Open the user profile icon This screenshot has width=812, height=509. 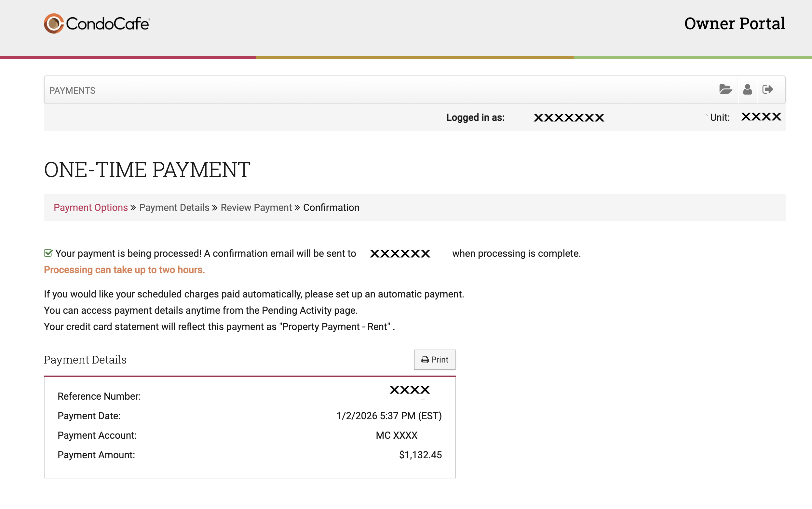[x=747, y=89]
